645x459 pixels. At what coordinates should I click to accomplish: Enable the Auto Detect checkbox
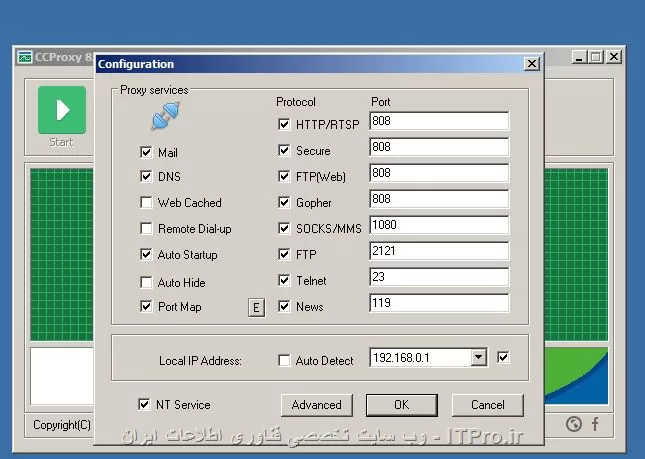(x=284, y=361)
